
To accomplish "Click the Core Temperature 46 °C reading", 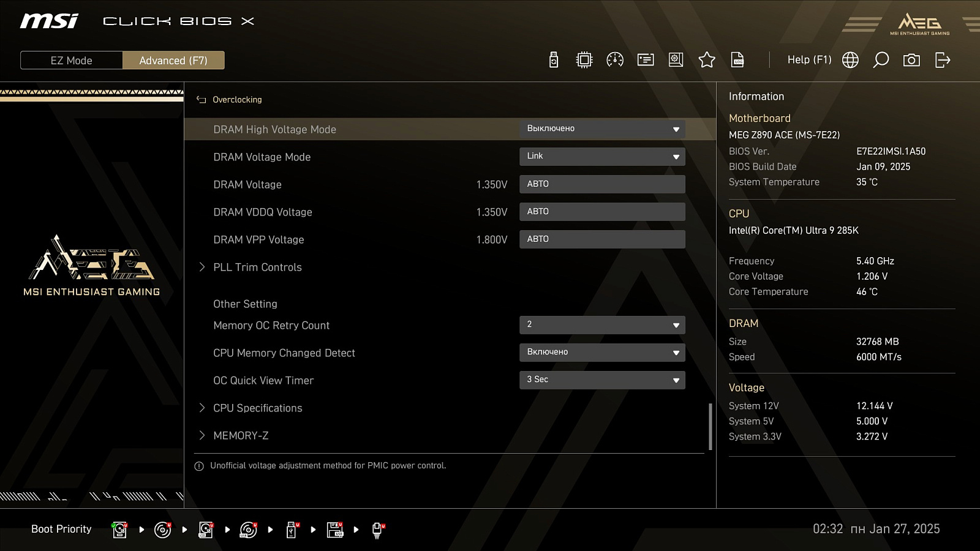I will click(x=867, y=291).
